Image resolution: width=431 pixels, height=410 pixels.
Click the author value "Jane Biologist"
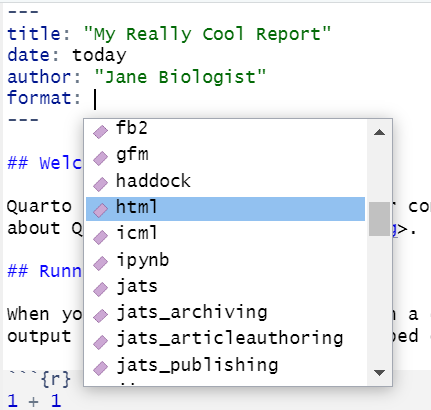[x=180, y=77]
